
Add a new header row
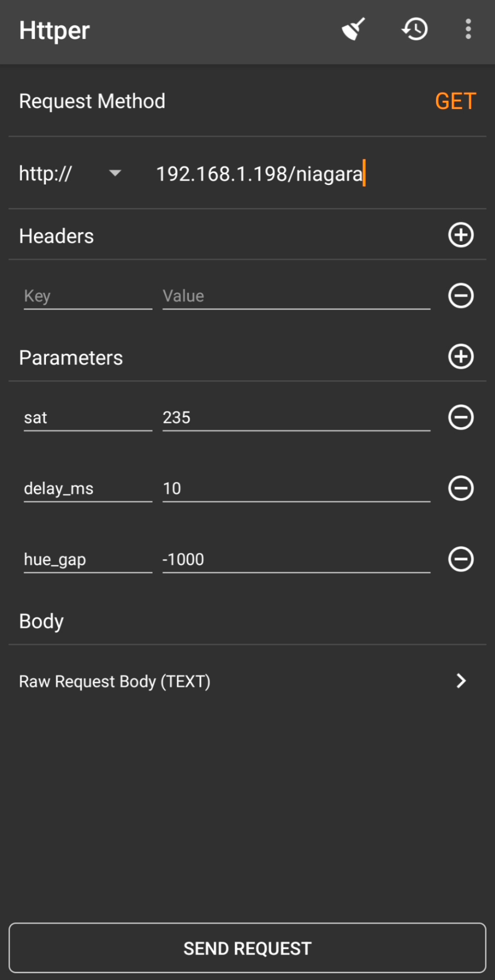(x=461, y=235)
